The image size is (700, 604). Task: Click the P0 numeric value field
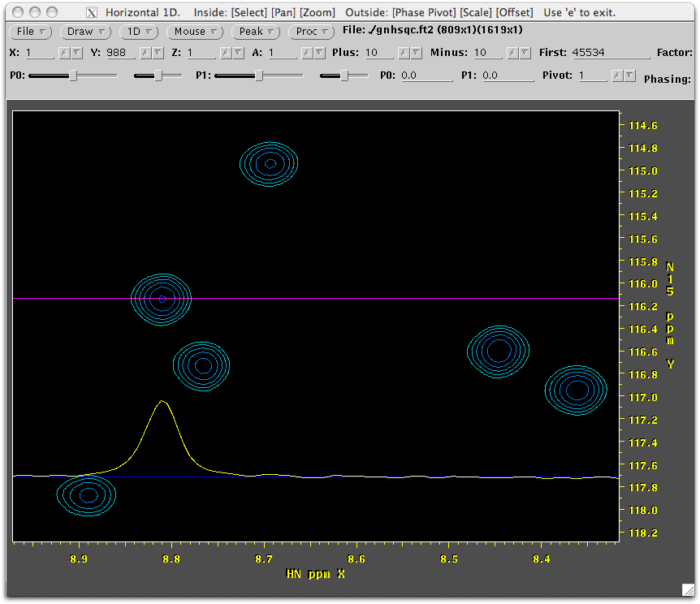(426, 75)
